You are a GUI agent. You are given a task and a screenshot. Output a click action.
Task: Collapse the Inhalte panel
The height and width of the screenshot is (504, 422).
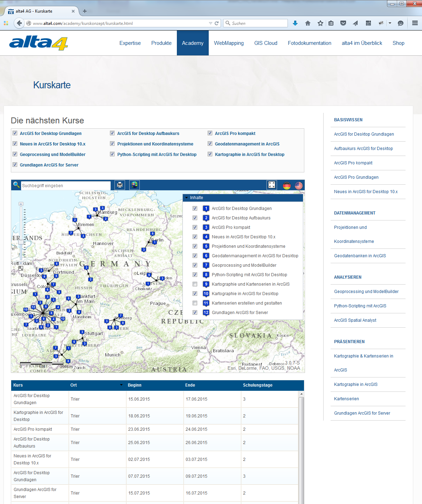(x=186, y=198)
